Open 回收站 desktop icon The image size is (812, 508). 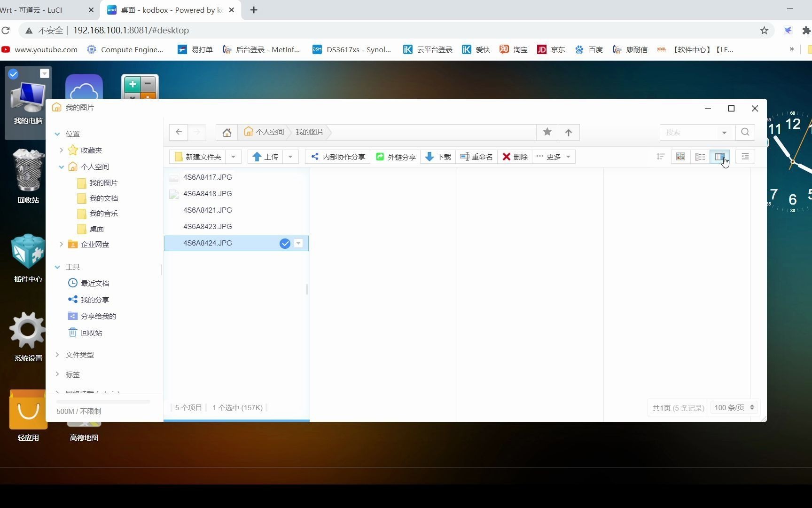pyautogui.click(x=28, y=175)
